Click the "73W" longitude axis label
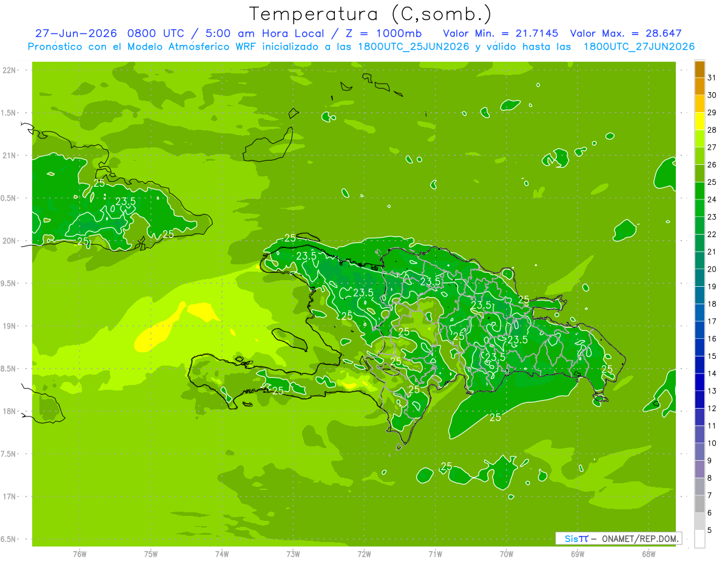Screen dimensions: 728x562 point(293,554)
